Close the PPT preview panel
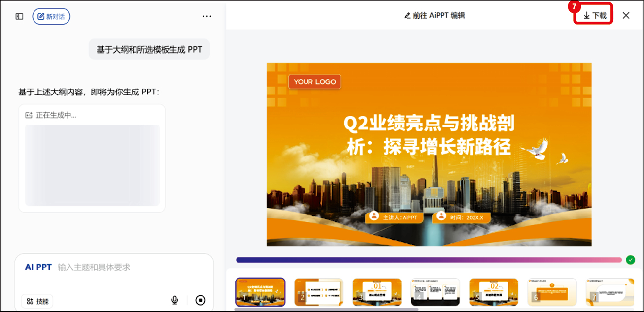The width and height of the screenshot is (644, 312). pyautogui.click(x=626, y=15)
